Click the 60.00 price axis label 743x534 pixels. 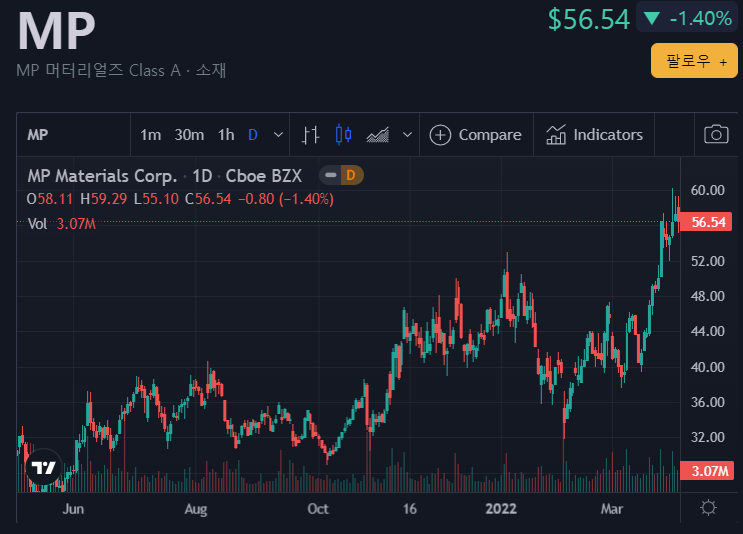point(707,190)
